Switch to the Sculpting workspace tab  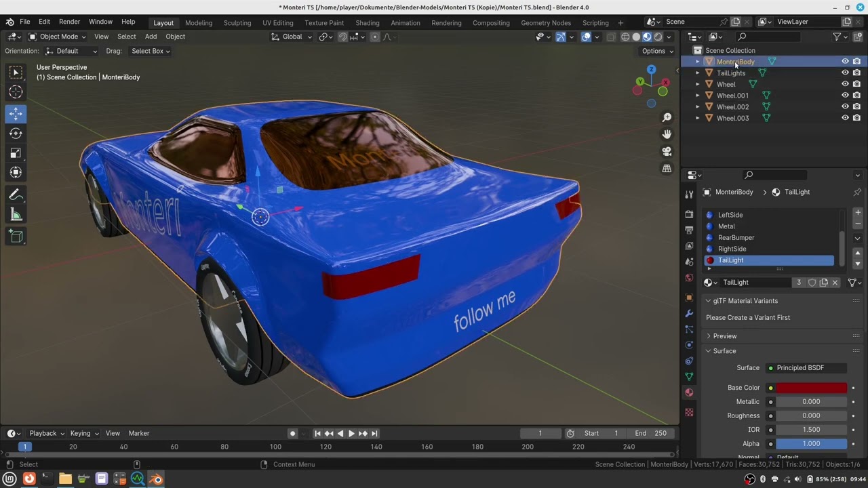tap(237, 22)
